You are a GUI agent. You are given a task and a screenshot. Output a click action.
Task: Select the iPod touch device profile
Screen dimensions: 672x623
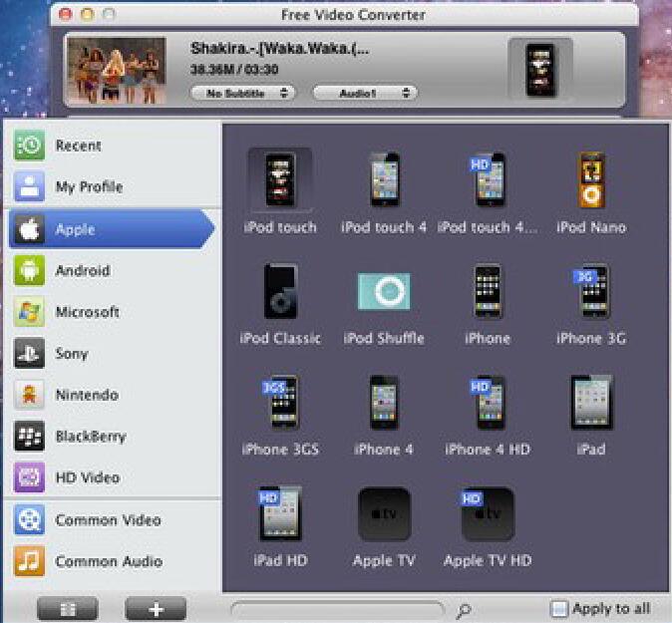[280, 191]
